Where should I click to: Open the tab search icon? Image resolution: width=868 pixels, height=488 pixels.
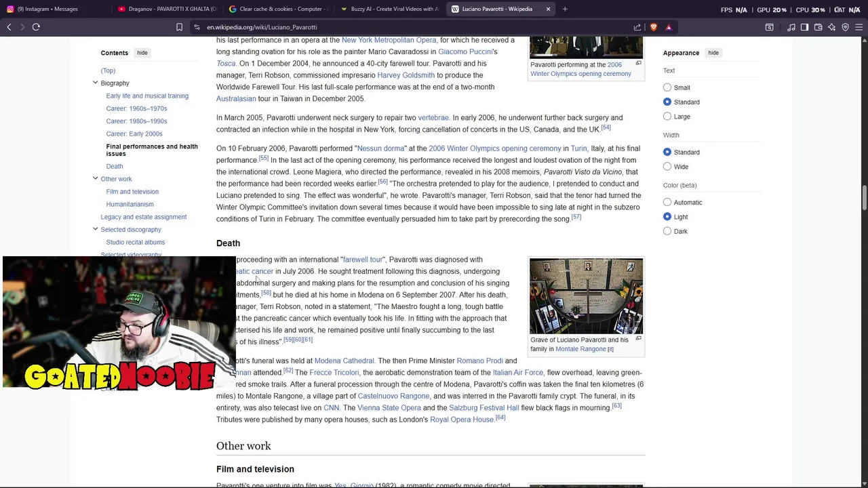tap(770, 27)
